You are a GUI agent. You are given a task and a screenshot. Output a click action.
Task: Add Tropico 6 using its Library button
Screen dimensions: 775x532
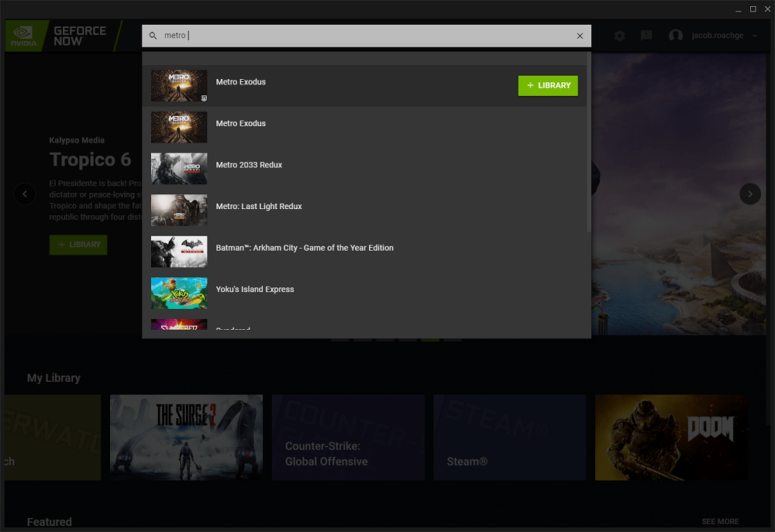78,245
